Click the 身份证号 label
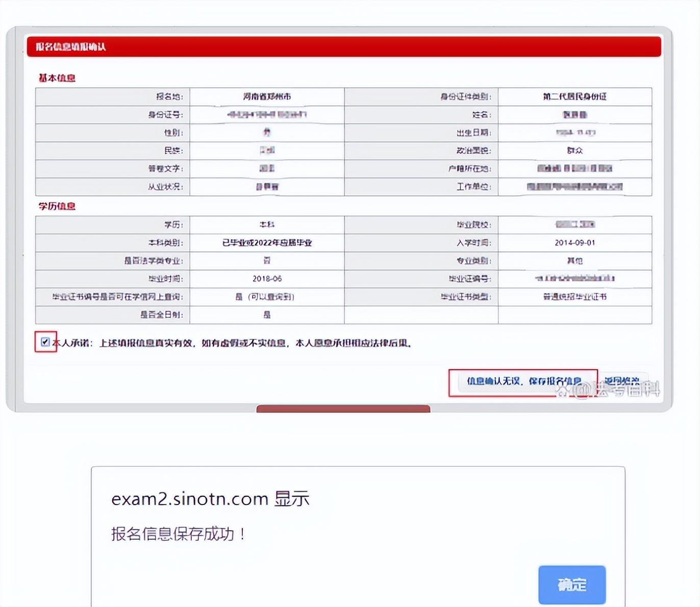 coord(165,115)
